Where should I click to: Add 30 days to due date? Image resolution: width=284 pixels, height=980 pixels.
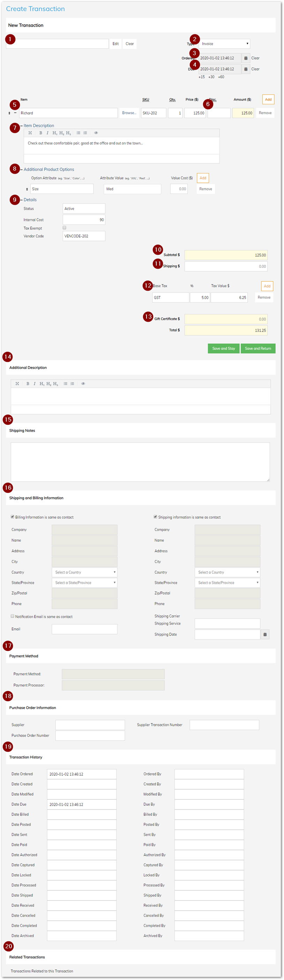pyautogui.click(x=211, y=77)
